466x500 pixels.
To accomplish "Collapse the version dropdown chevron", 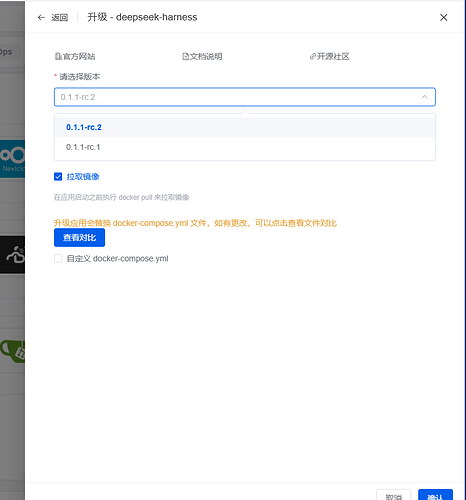I will 424,97.
